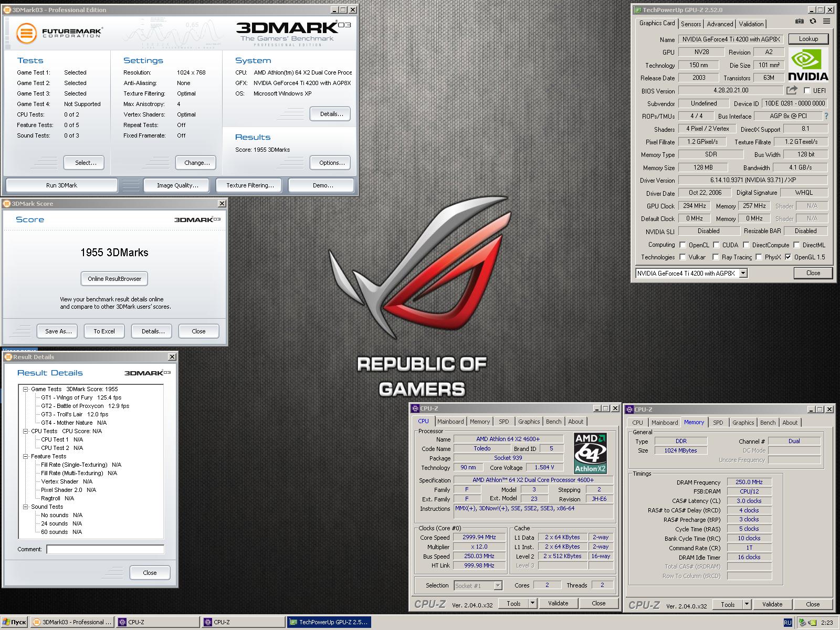Open Tools dropdown arrow in CPU tab window

[x=532, y=603]
